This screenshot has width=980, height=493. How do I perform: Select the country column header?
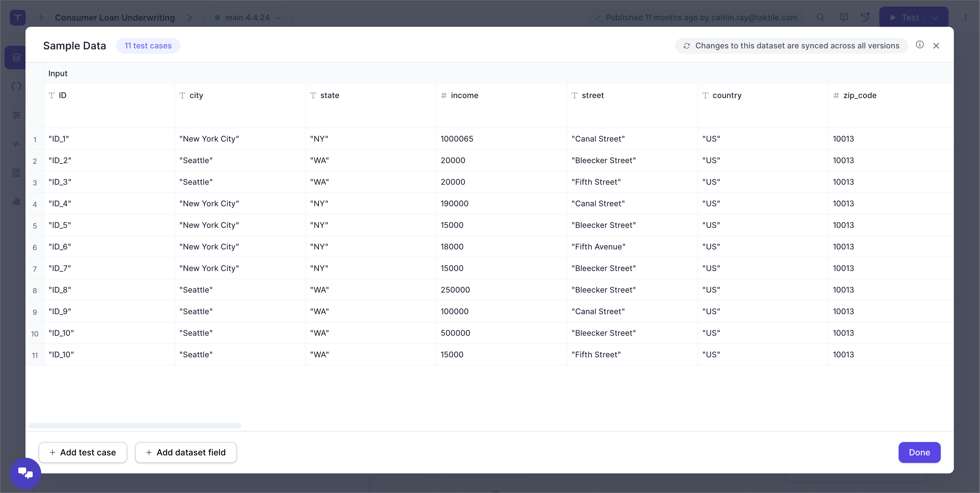point(763,106)
